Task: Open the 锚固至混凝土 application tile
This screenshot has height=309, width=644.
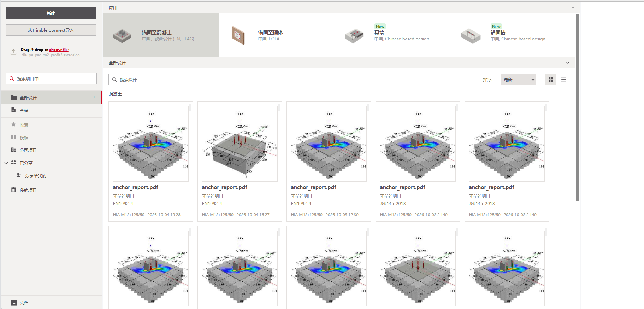Action: [x=161, y=35]
